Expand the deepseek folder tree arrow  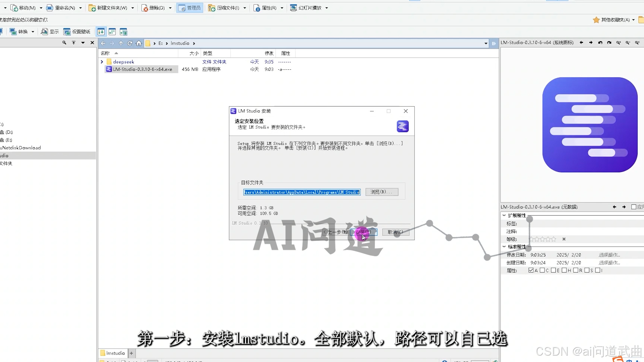click(102, 62)
